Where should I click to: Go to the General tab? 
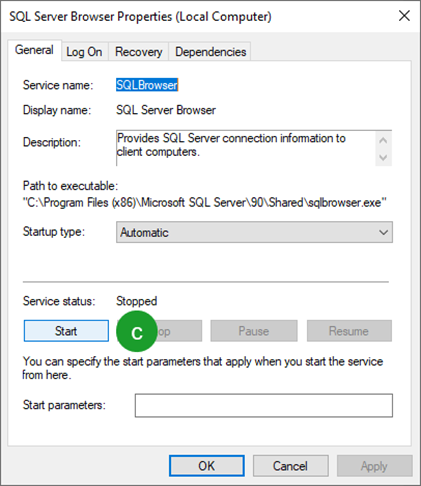click(x=34, y=50)
